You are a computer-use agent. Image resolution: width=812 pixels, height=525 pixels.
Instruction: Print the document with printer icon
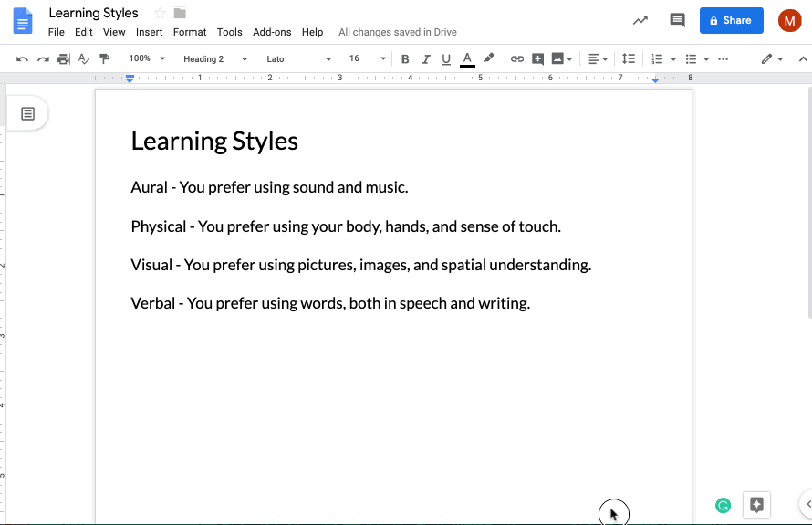pos(63,59)
